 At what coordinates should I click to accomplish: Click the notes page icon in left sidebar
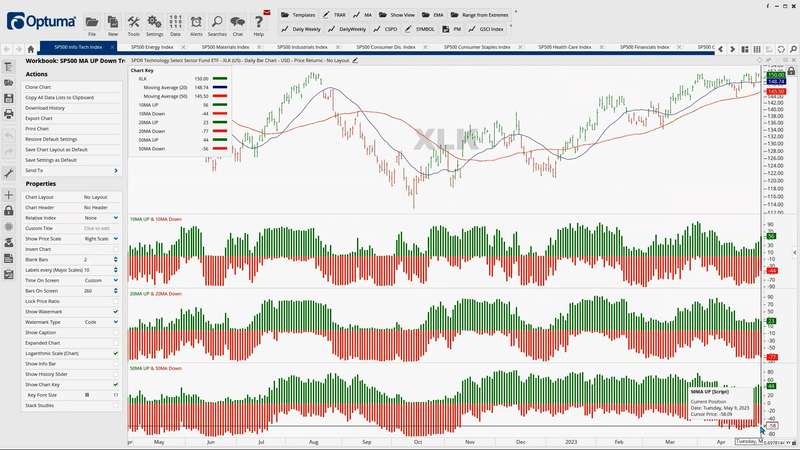pos(9,259)
